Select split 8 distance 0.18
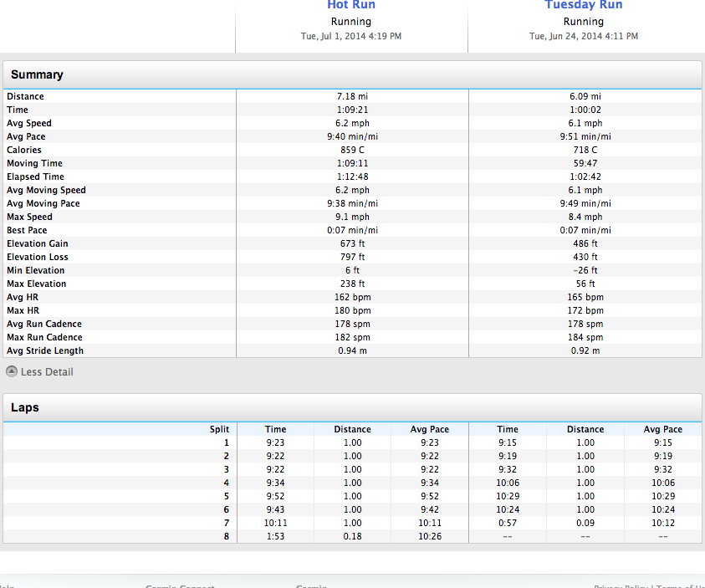 (352, 536)
